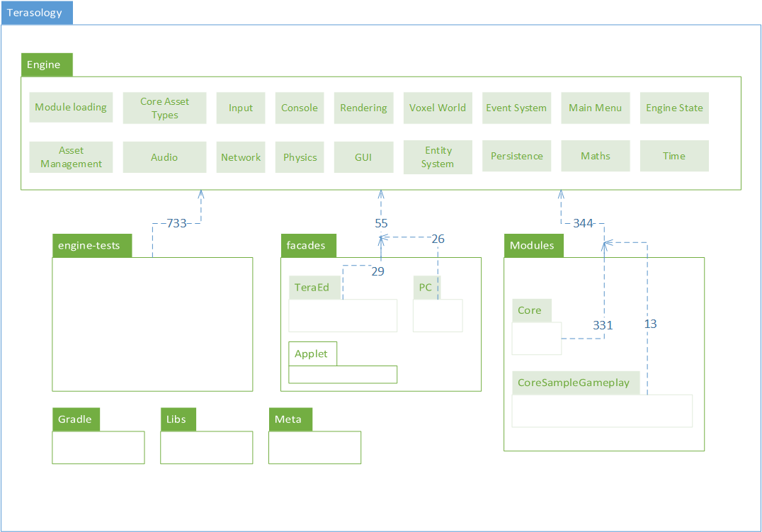Select the facades package tab
Viewport: 762px width, 532px height.
click(x=308, y=245)
